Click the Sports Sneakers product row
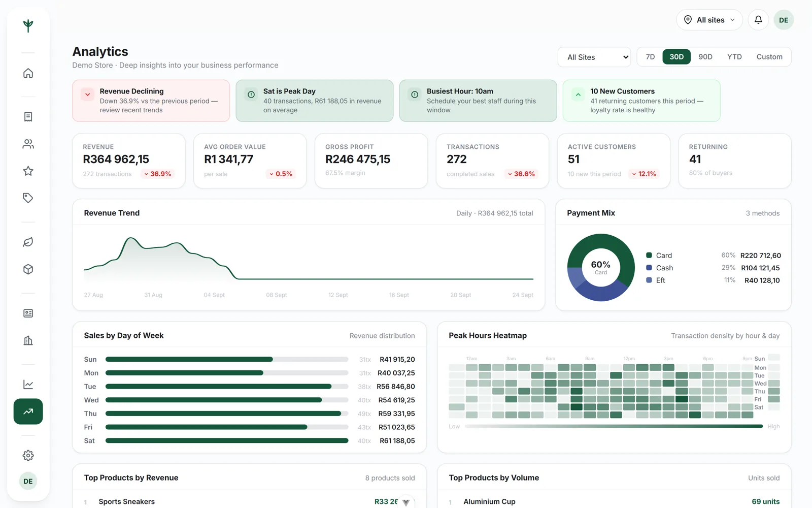This screenshot has height=508, width=812. [249, 501]
